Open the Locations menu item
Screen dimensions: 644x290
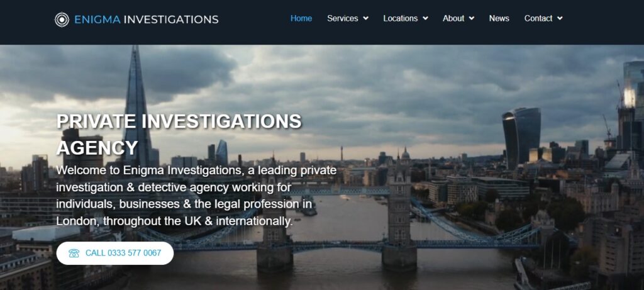pyautogui.click(x=401, y=18)
